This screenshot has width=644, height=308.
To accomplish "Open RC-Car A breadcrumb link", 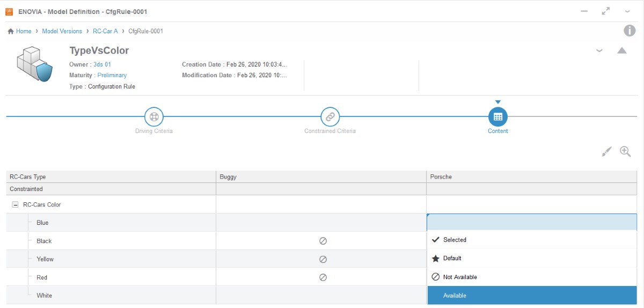I will tap(105, 31).
